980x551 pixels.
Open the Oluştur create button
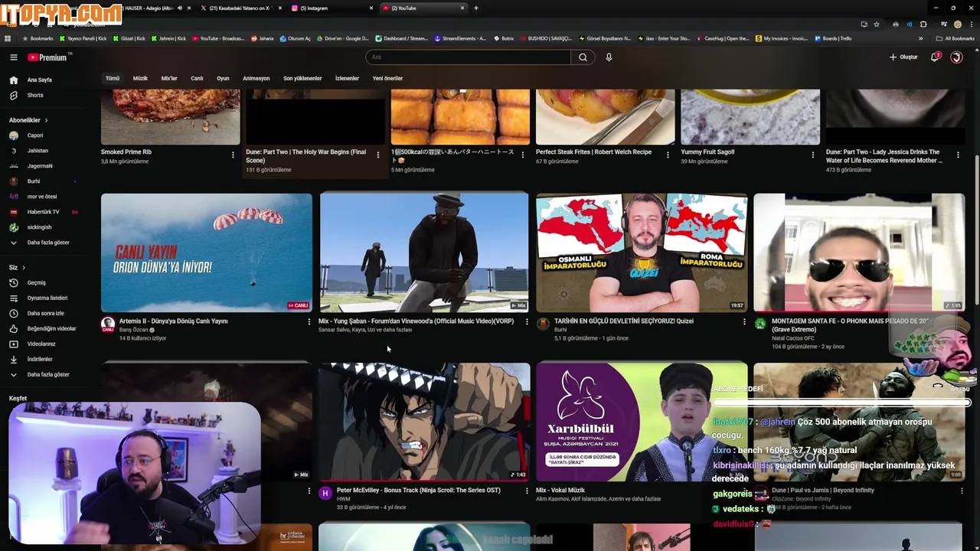tap(903, 57)
